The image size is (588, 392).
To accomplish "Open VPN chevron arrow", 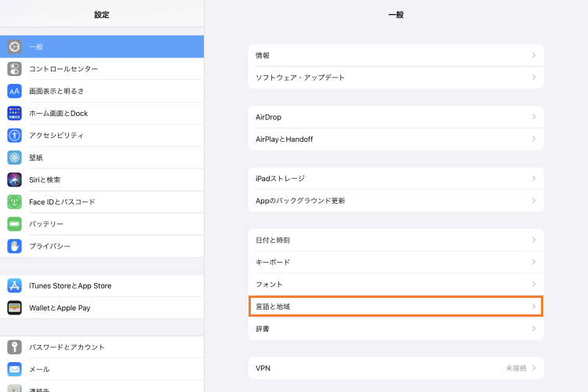I will 534,368.
